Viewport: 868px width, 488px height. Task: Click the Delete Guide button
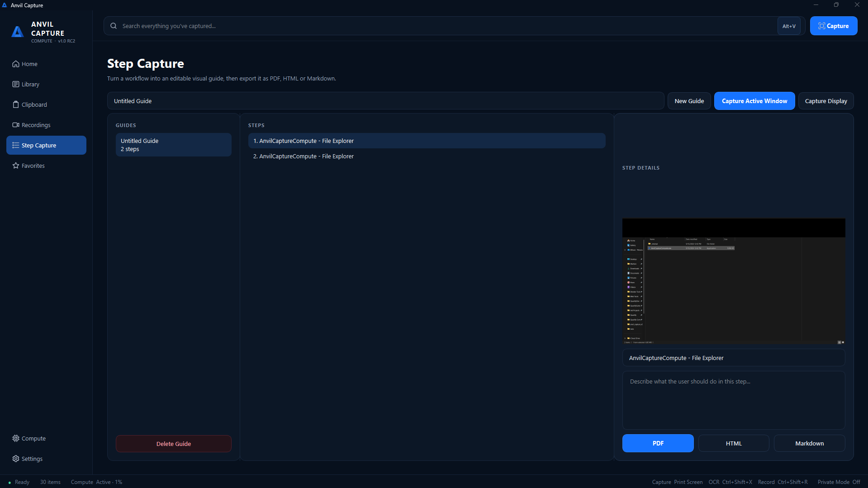point(173,444)
